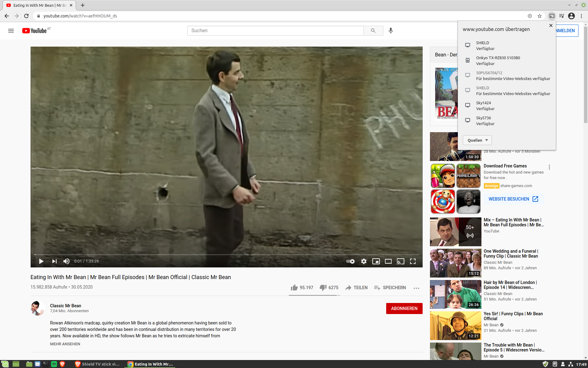Open more actions ellipsis under video
Image resolution: width=588 pixels, height=368 pixels.
pyautogui.click(x=417, y=288)
